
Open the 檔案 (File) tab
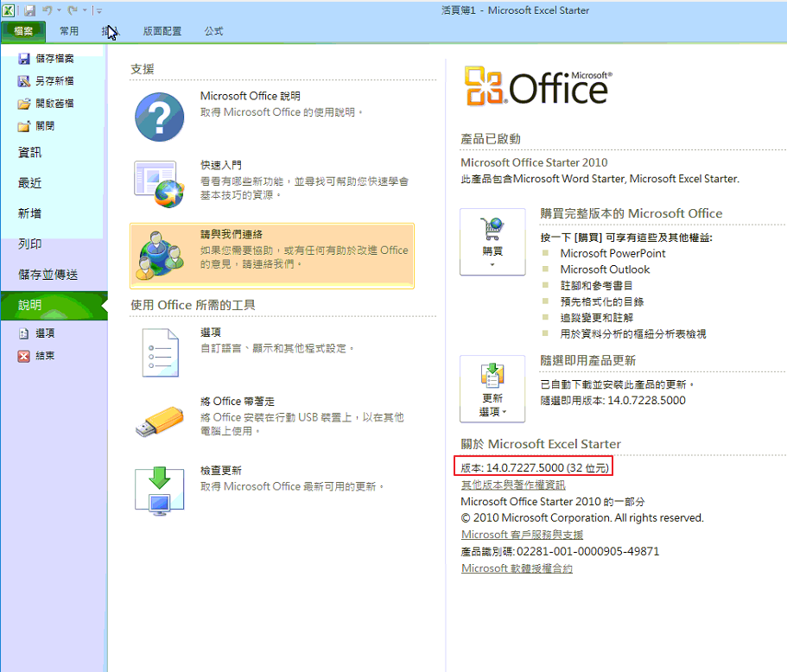pyautogui.click(x=23, y=31)
